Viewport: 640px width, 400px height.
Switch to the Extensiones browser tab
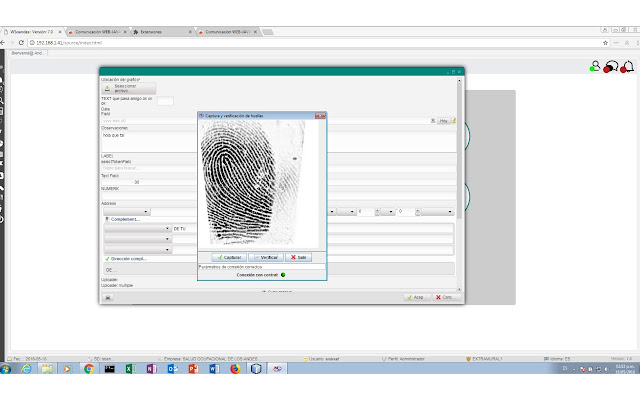click(x=162, y=32)
